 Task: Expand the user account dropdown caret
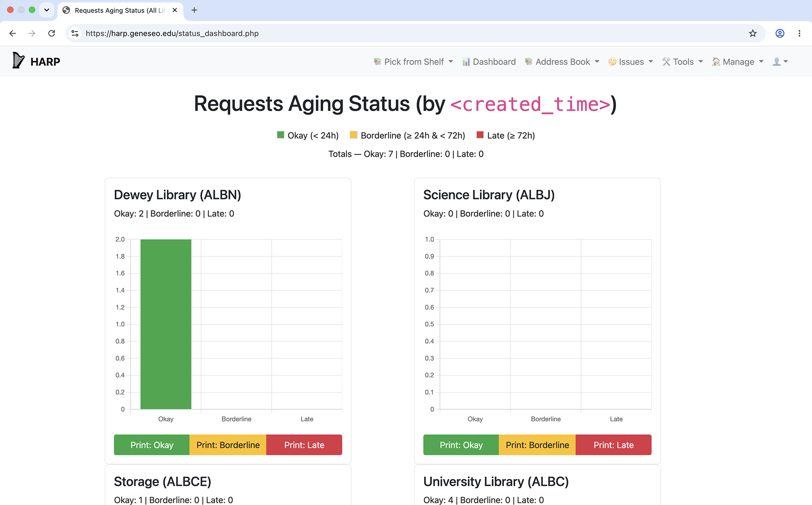[786, 62]
